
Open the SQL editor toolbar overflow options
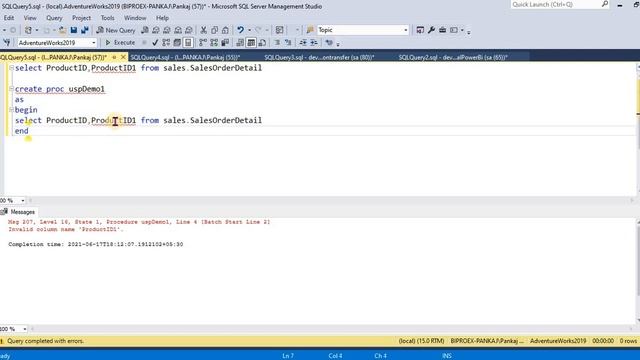coord(338,44)
